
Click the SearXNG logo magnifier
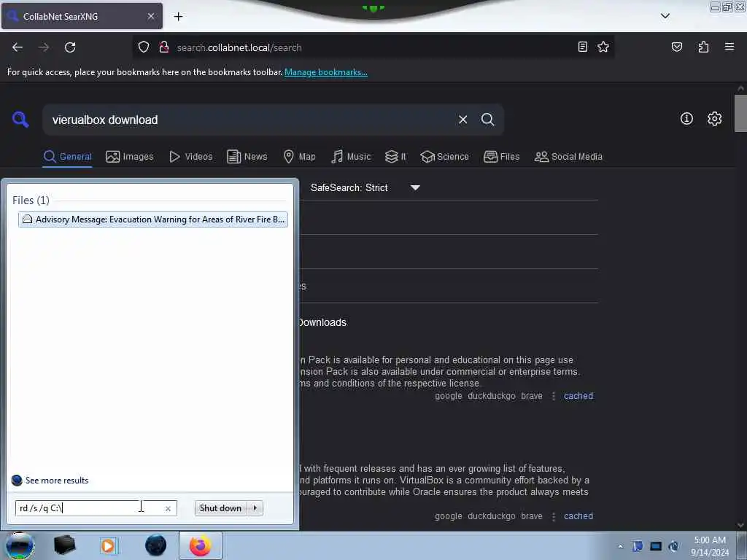(x=20, y=119)
